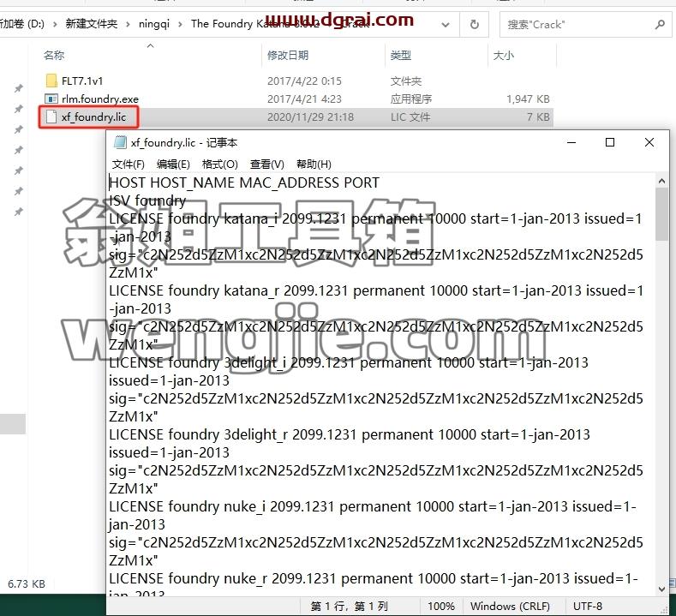Click the Notepad title bar icon
Image resolution: width=676 pixels, height=616 pixels.
(x=119, y=142)
